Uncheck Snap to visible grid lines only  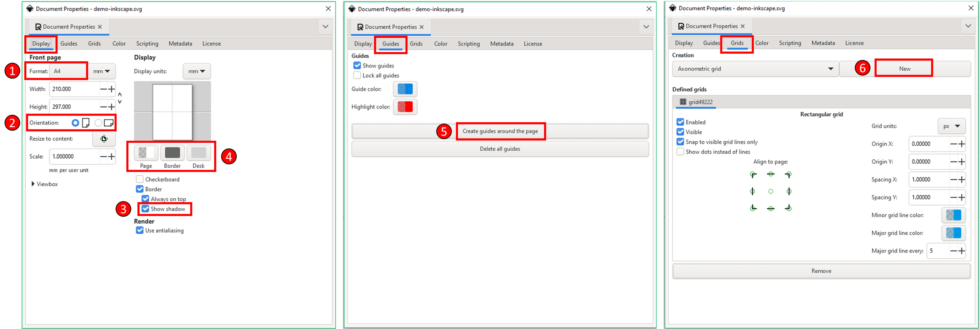coord(680,142)
